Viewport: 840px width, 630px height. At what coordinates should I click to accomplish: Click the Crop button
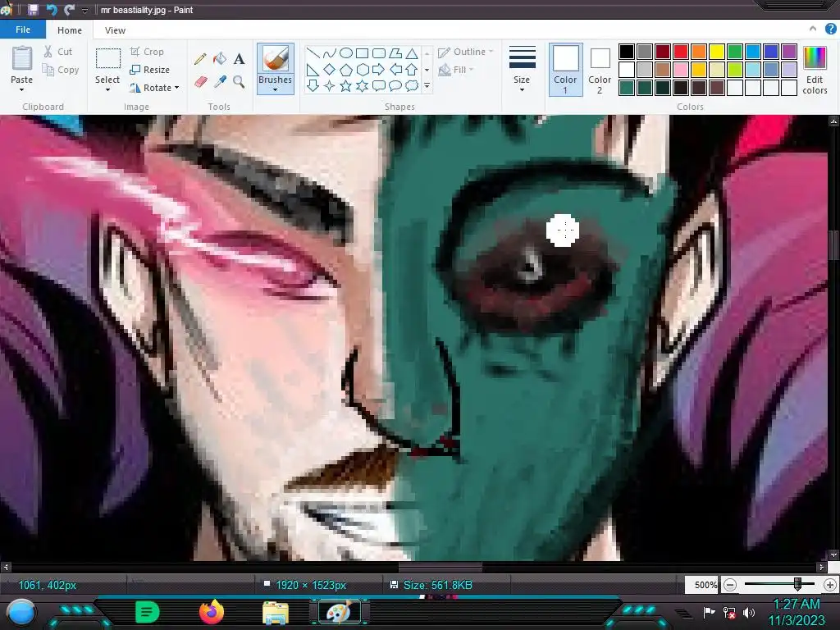coord(147,52)
